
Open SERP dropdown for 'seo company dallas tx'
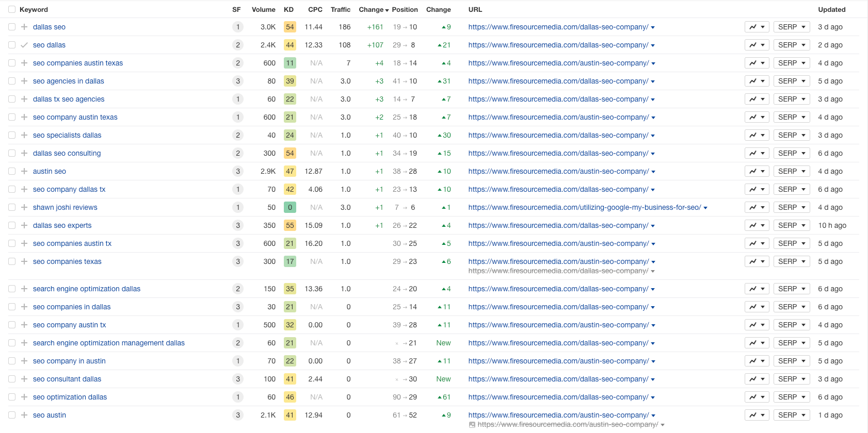792,189
